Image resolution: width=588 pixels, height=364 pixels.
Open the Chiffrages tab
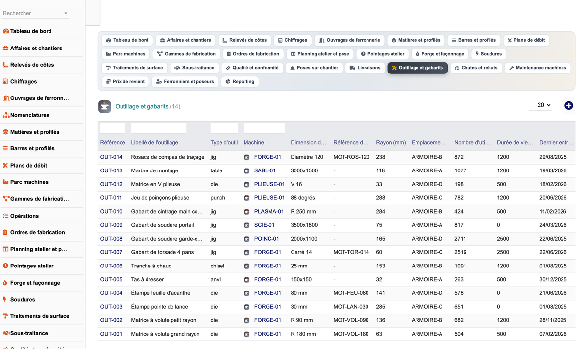click(293, 40)
